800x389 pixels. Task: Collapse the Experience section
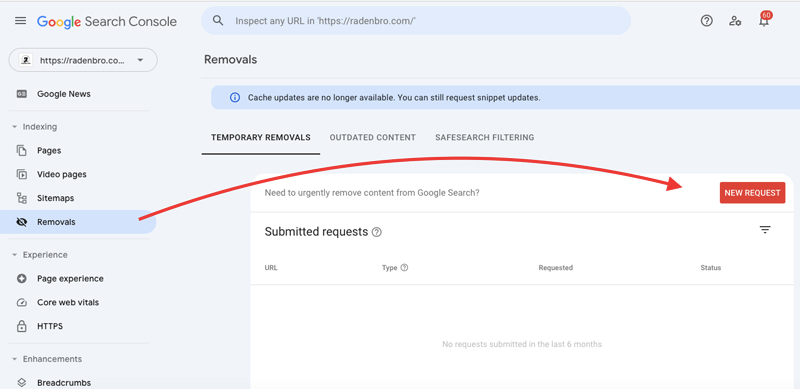pyautogui.click(x=14, y=255)
